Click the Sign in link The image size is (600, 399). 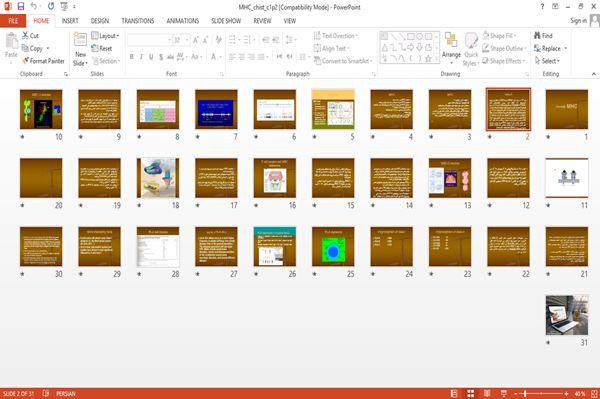point(578,21)
